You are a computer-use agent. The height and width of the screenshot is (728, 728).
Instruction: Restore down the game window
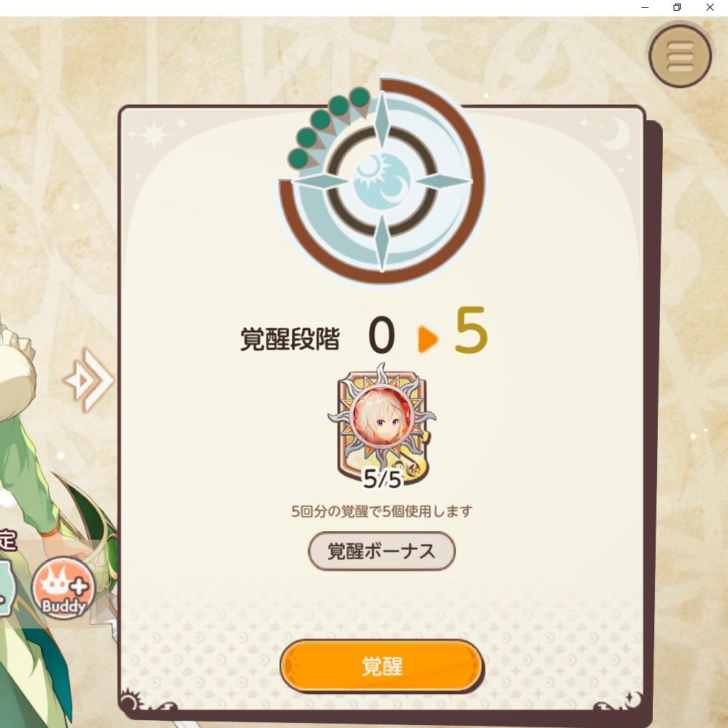[677, 7]
